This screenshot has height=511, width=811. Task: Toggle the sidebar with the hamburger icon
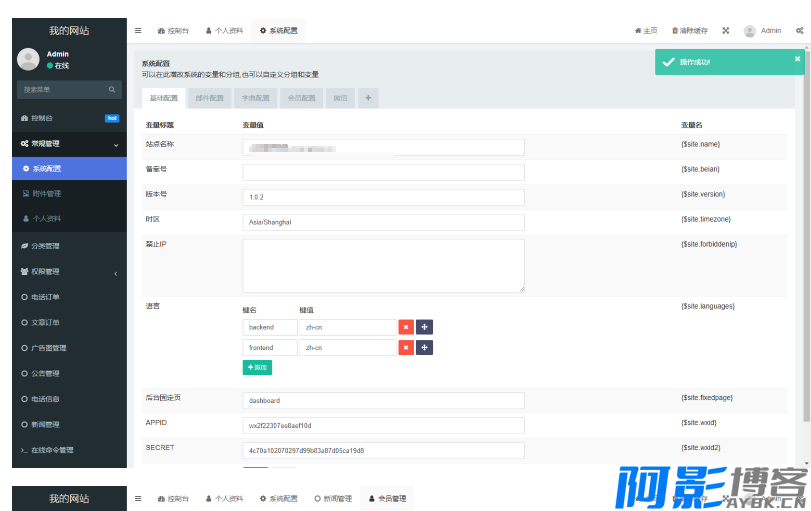(x=138, y=31)
